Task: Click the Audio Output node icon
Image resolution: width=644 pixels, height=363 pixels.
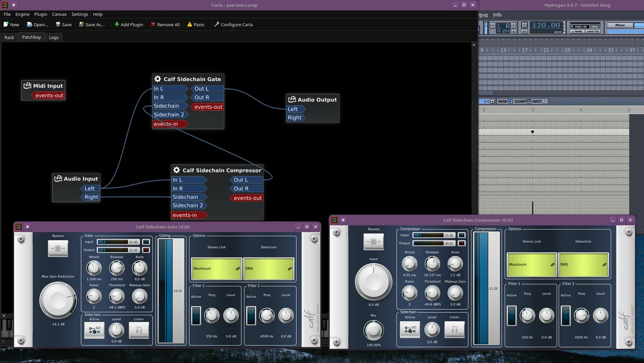Action: coord(292,100)
